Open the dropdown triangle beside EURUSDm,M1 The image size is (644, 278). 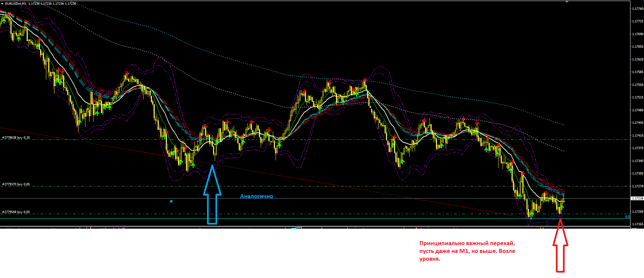[2, 3]
